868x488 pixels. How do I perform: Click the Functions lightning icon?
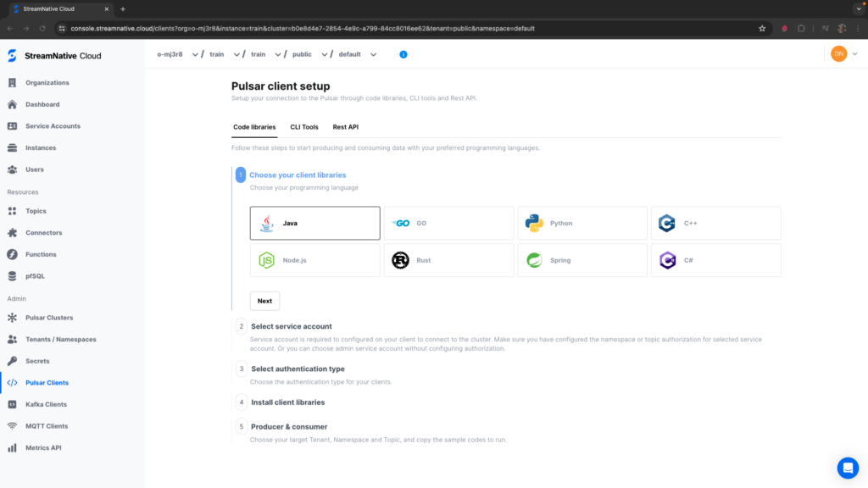[12, 254]
